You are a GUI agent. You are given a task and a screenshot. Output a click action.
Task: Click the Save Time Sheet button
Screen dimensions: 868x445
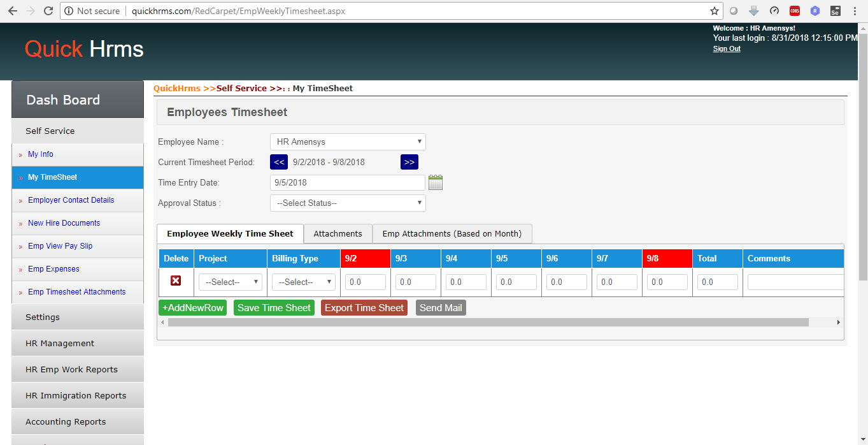click(x=274, y=308)
